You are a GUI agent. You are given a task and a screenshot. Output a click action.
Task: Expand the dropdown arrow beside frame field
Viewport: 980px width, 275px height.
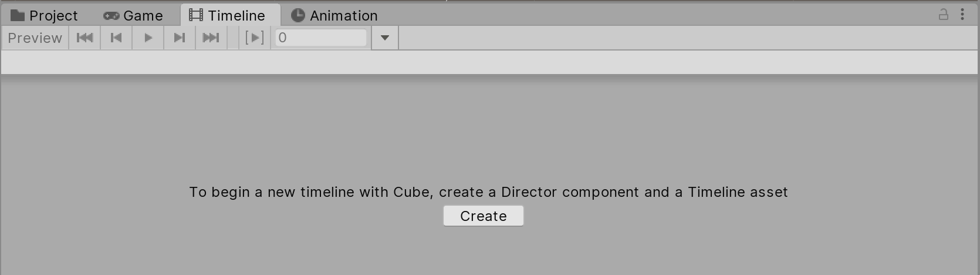[385, 38]
